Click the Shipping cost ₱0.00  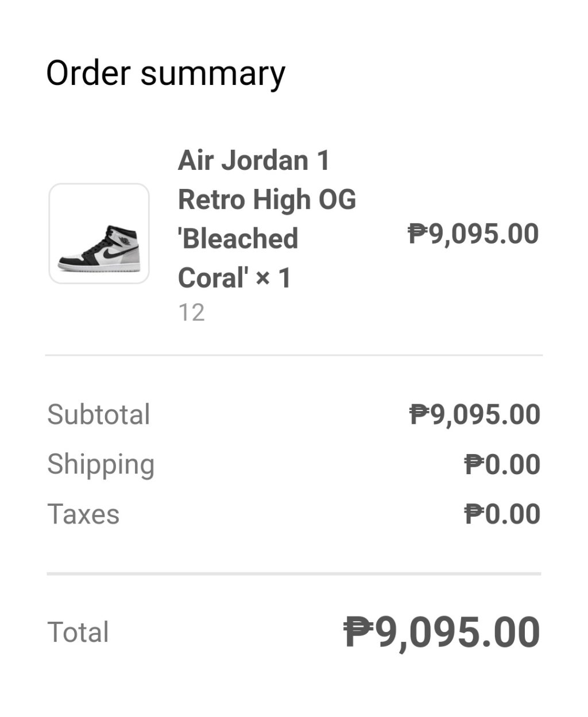click(502, 464)
